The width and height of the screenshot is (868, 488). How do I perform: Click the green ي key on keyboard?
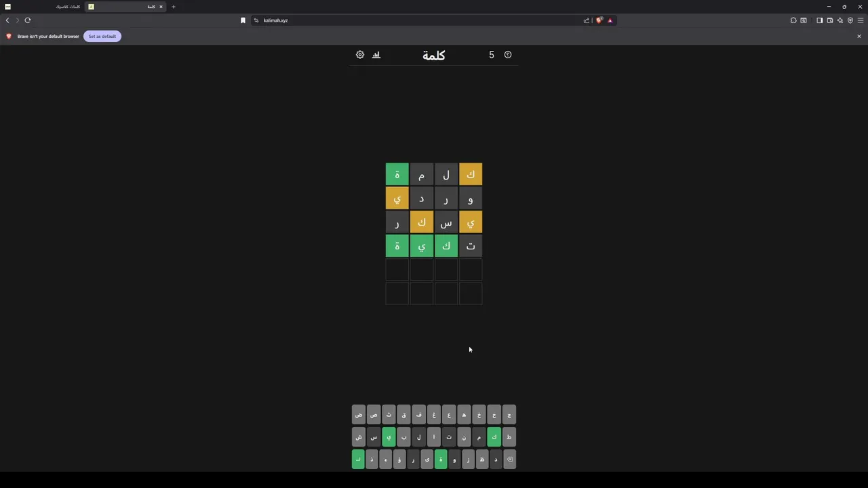point(389,437)
